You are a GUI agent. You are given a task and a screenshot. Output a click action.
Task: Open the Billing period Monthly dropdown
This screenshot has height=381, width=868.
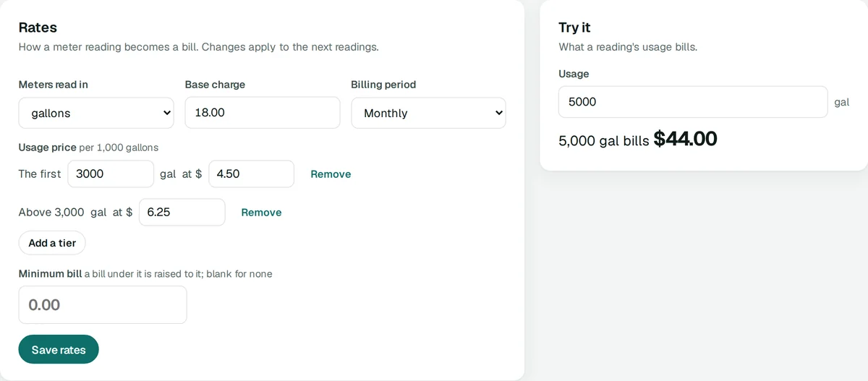(428, 113)
